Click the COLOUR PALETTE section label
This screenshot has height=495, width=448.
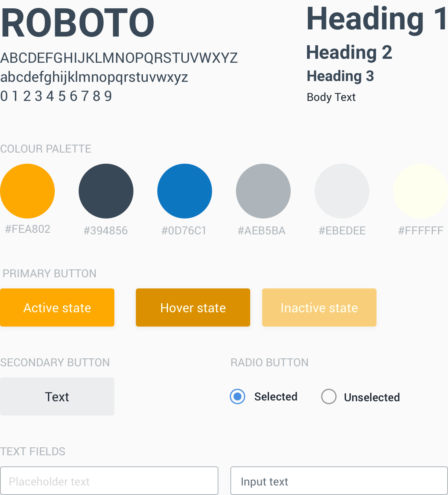pos(46,149)
